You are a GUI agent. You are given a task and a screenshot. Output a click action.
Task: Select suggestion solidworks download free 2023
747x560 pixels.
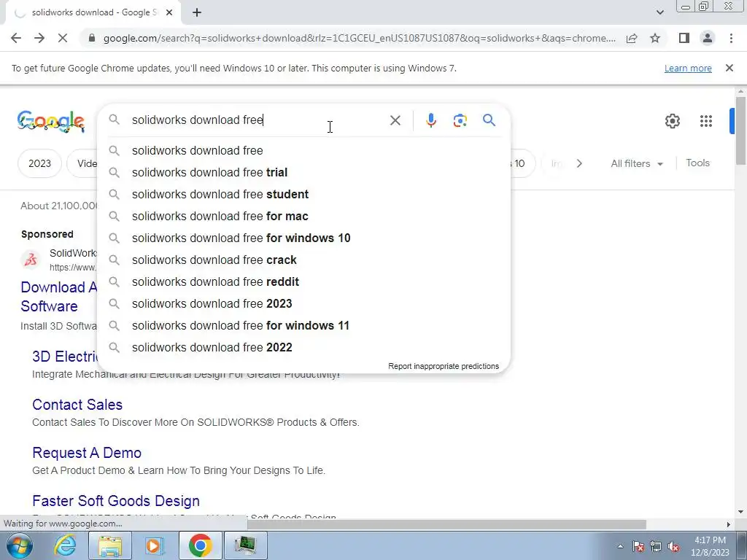point(304,304)
